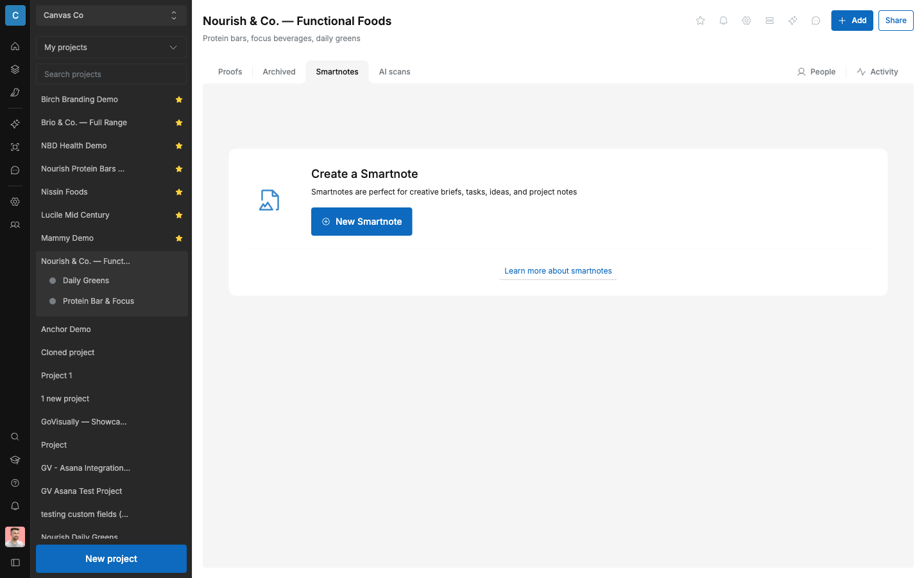Click the header AI sparkle icon
Viewport: 924px width, 578px height.
[x=793, y=21]
